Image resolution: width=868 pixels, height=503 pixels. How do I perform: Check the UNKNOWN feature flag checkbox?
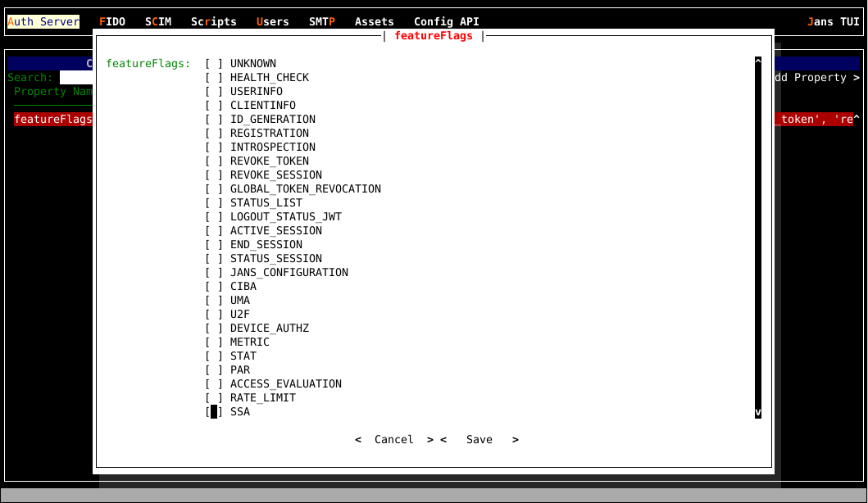pos(214,64)
